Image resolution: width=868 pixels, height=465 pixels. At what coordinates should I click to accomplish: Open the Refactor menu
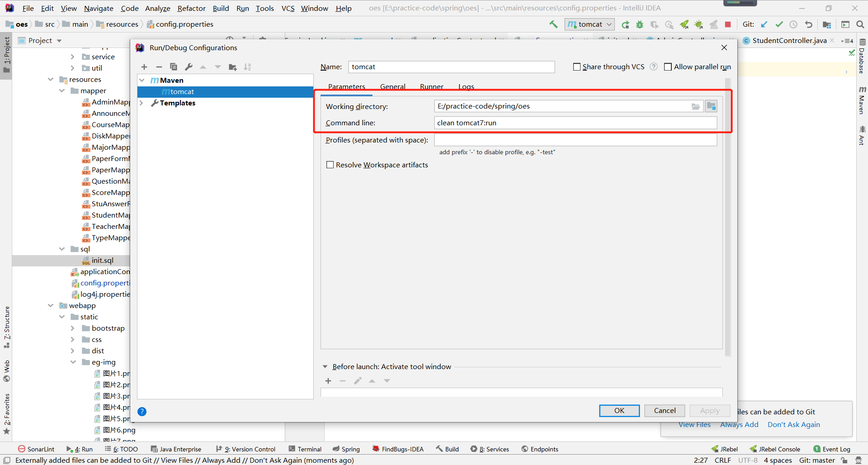(x=191, y=8)
